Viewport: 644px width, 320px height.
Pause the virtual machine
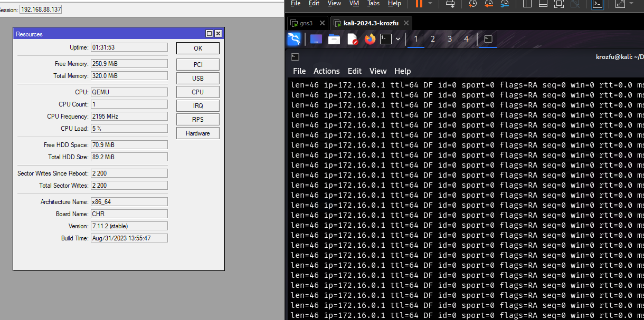tap(419, 4)
